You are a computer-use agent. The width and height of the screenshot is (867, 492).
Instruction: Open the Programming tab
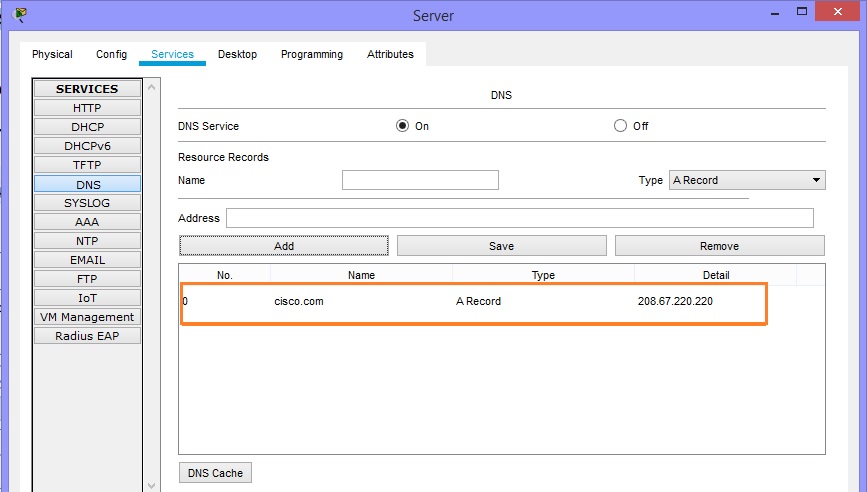(311, 54)
